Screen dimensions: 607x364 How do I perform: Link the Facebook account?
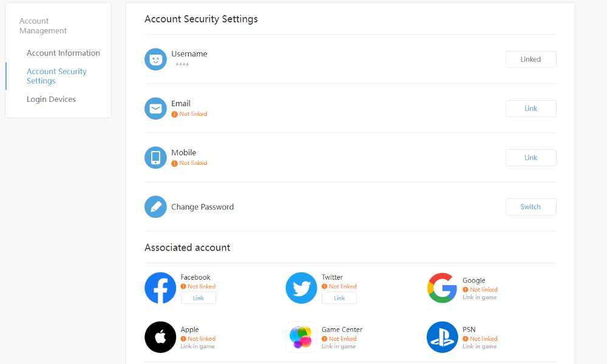[x=198, y=298]
